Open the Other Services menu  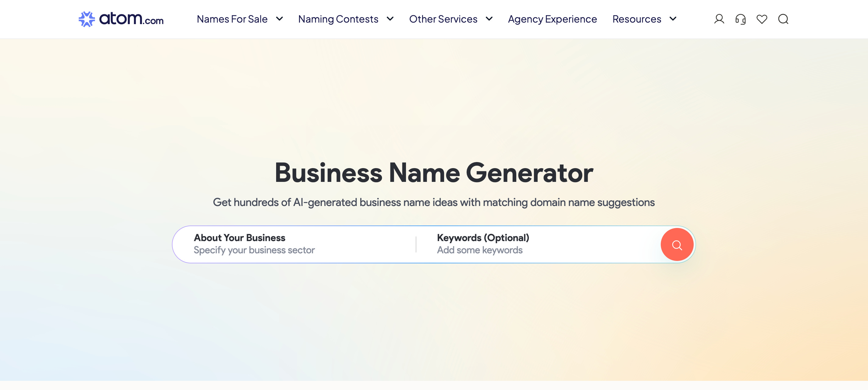click(x=443, y=19)
